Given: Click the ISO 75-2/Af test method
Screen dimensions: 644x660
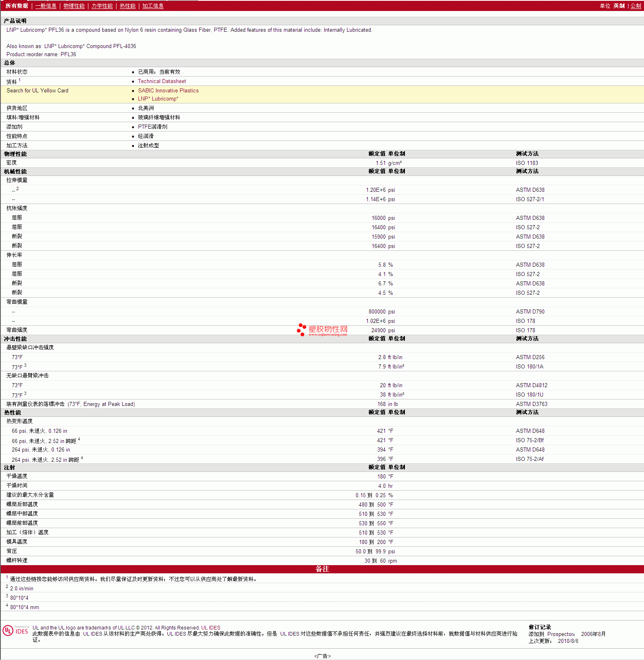Looking at the screenshot, I should pyautogui.click(x=530, y=459).
